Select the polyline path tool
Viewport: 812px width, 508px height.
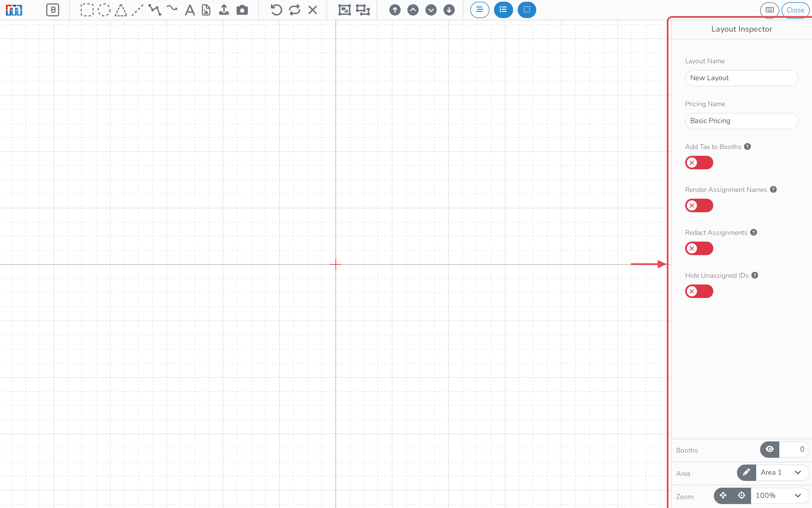click(x=155, y=10)
